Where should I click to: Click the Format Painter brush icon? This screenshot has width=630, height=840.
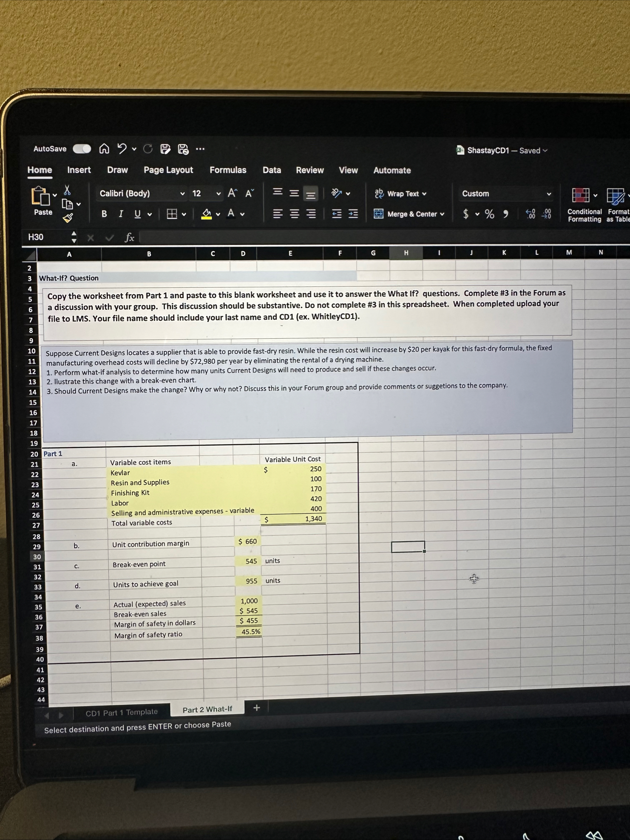(68, 218)
